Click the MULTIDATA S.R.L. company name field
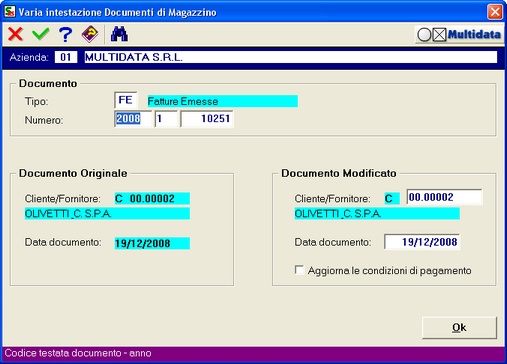507x364 pixels. point(290,57)
